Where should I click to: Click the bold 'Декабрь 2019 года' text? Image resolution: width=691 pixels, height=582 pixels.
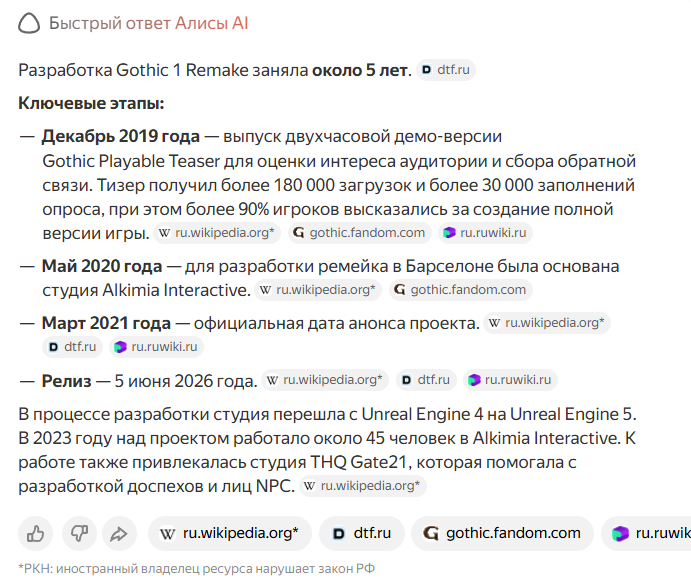(x=121, y=137)
